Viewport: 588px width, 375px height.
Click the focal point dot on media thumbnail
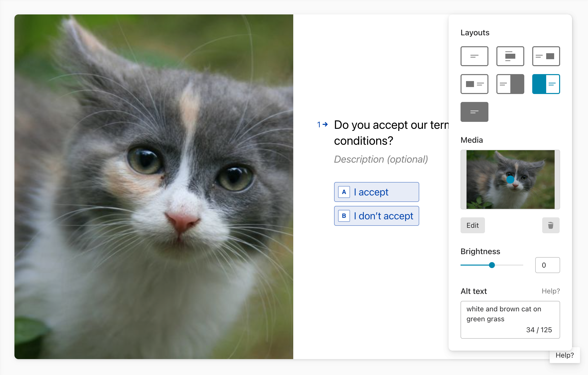pyautogui.click(x=510, y=179)
